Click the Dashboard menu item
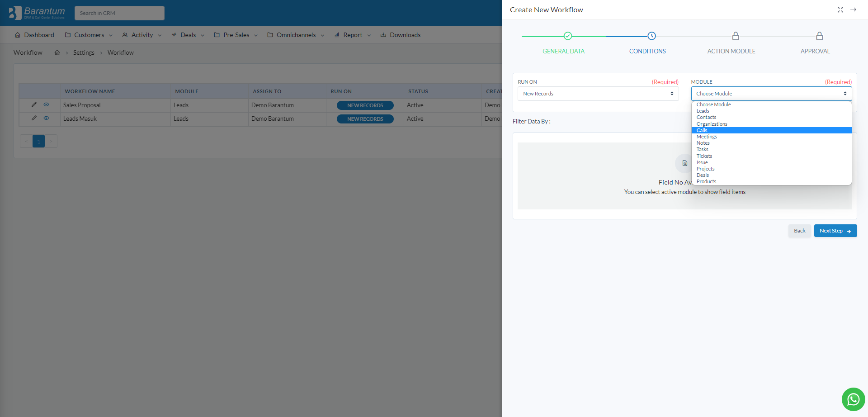868x417 pixels. tap(34, 35)
